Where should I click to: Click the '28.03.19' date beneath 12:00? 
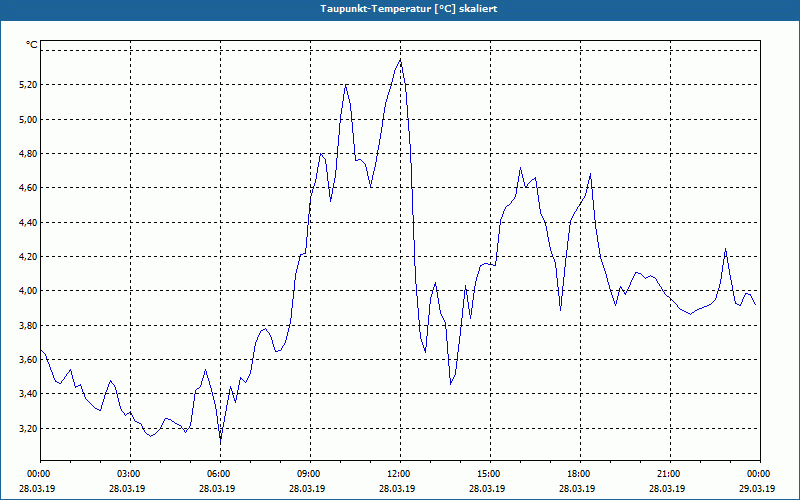pyautogui.click(x=397, y=488)
